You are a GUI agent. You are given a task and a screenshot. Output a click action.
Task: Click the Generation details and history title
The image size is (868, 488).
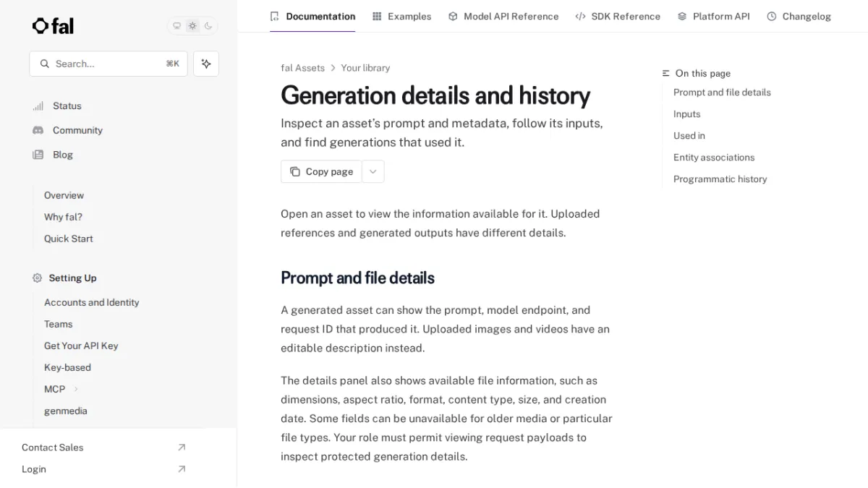pos(435,95)
